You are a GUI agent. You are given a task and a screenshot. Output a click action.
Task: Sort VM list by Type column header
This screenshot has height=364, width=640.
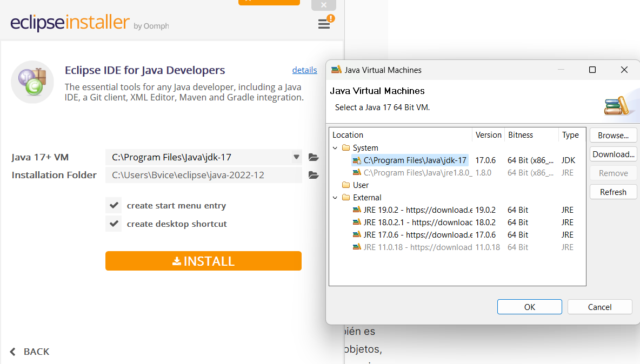571,135
